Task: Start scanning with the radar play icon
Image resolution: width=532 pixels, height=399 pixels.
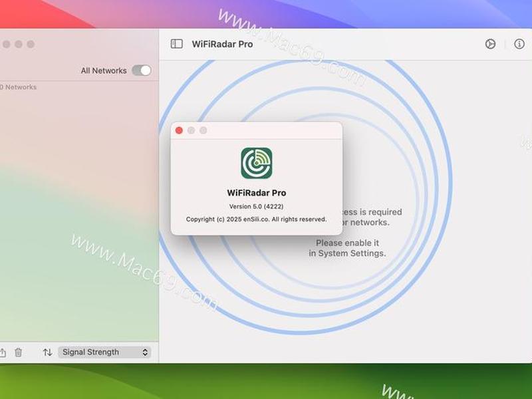Action: (490, 44)
